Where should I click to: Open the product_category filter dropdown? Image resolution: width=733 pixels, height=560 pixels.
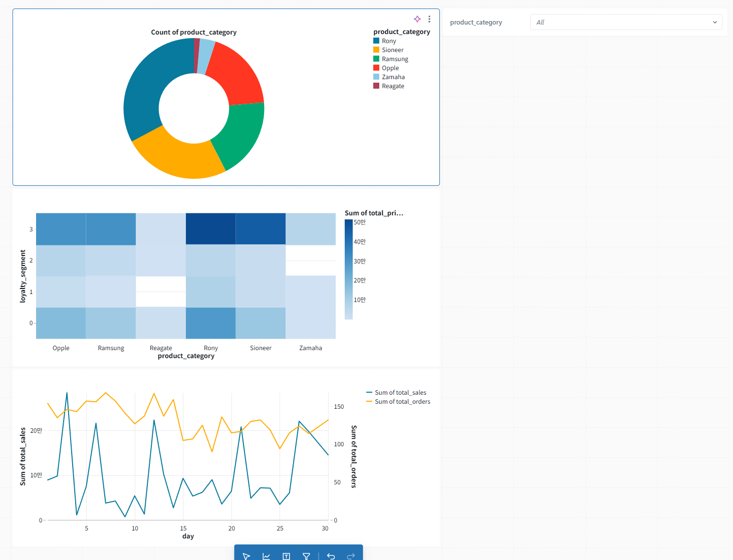coord(626,22)
